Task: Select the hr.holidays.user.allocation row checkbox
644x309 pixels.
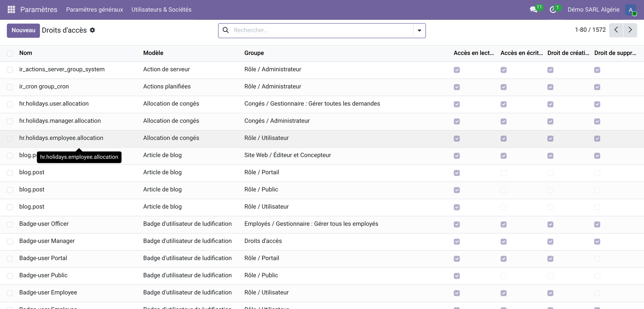Action: [x=10, y=104]
